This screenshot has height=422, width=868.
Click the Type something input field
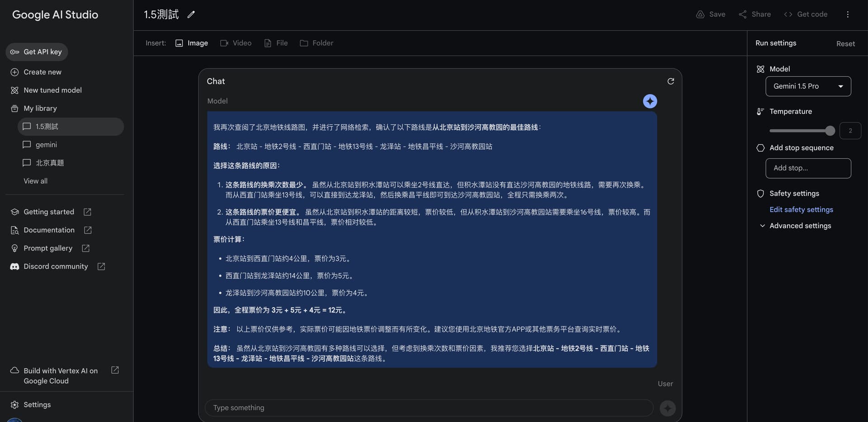(429, 408)
